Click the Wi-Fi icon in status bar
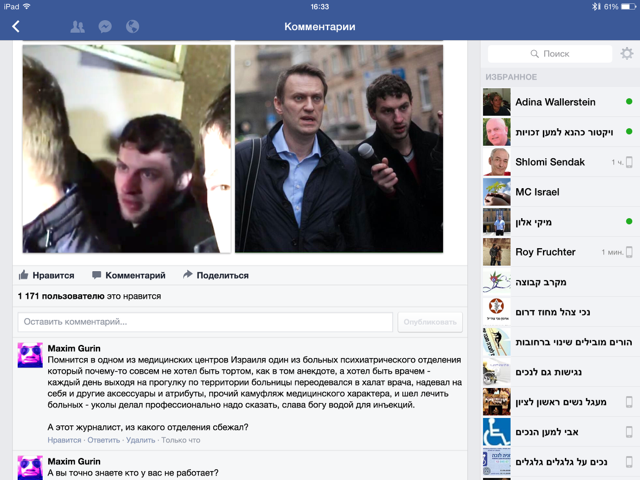Image resolution: width=640 pixels, height=480 pixels. pyautogui.click(x=27, y=6)
